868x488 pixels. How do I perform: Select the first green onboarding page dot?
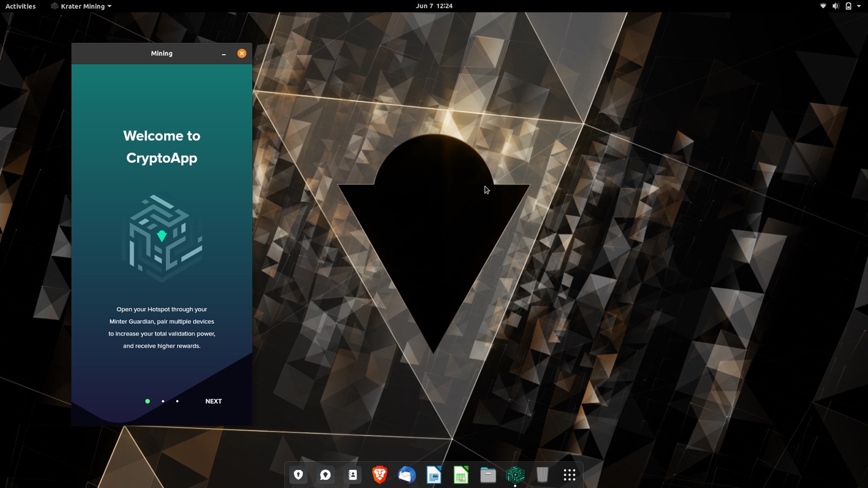pyautogui.click(x=148, y=401)
